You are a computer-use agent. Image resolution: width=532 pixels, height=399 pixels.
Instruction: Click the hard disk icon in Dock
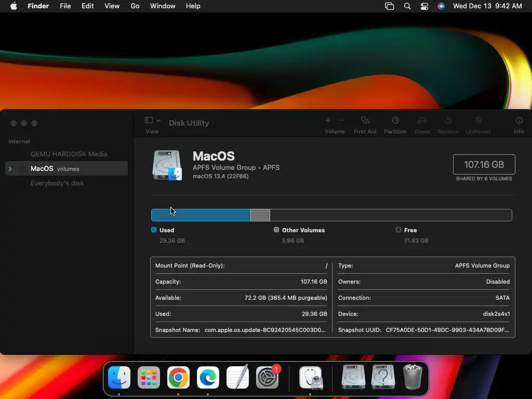tap(353, 377)
